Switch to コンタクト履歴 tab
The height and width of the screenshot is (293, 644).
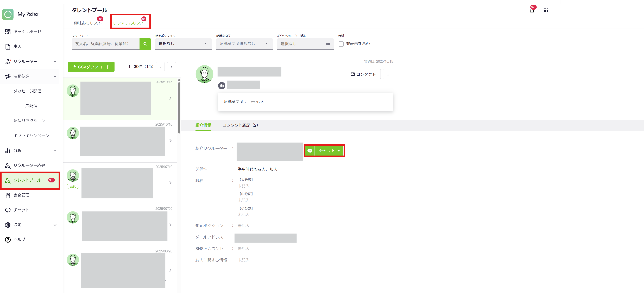(240, 125)
